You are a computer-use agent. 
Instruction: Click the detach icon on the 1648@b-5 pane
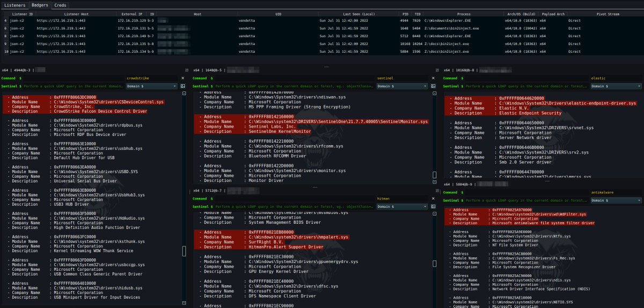tap(437, 70)
